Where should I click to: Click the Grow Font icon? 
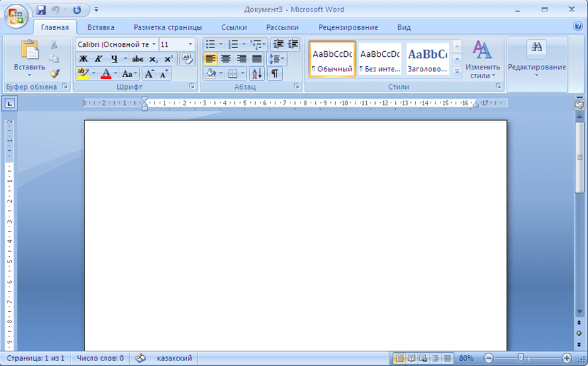click(149, 74)
